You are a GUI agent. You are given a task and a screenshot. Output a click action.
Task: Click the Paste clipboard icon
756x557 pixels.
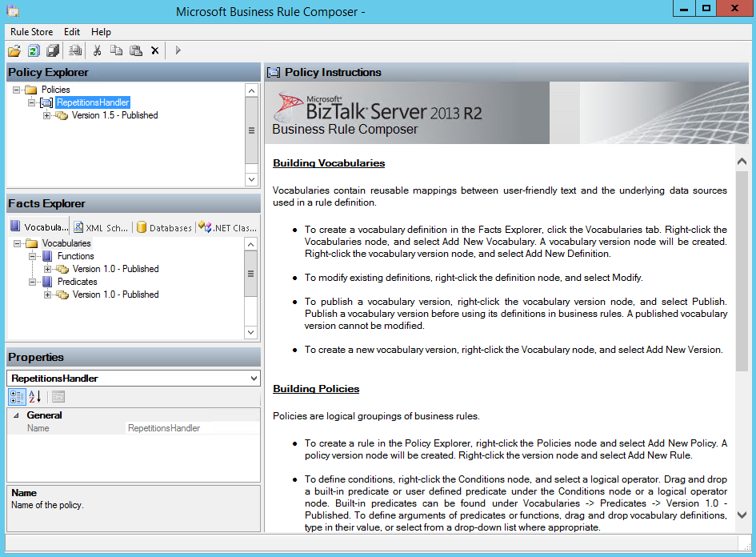(x=135, y=50)
